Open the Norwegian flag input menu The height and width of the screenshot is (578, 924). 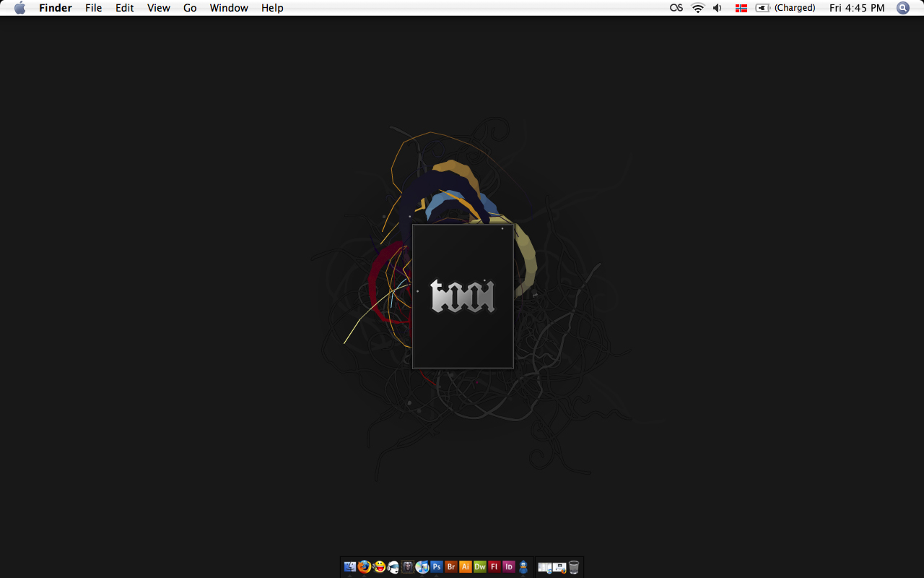coord(741,8)
